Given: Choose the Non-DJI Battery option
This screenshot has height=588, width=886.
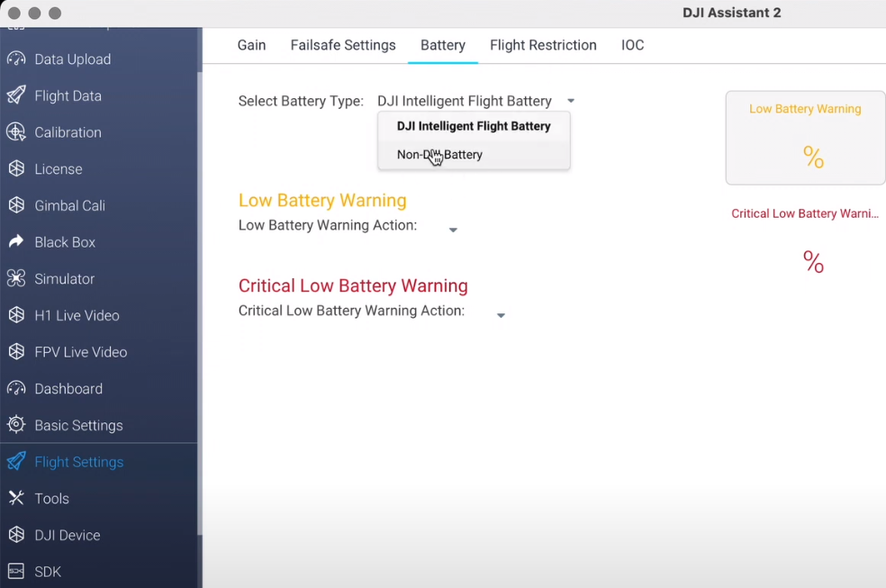Looking at the screenshot, I should pos(474,154).
